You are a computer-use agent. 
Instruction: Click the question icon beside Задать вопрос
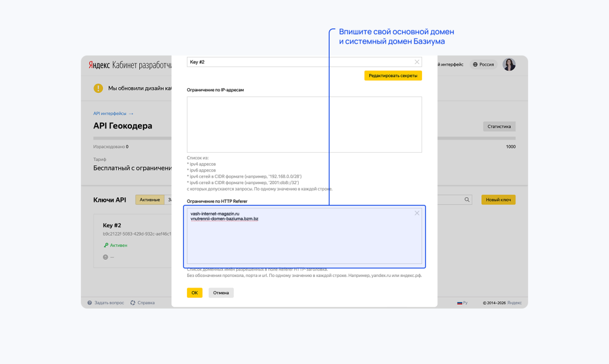(90, 303)
